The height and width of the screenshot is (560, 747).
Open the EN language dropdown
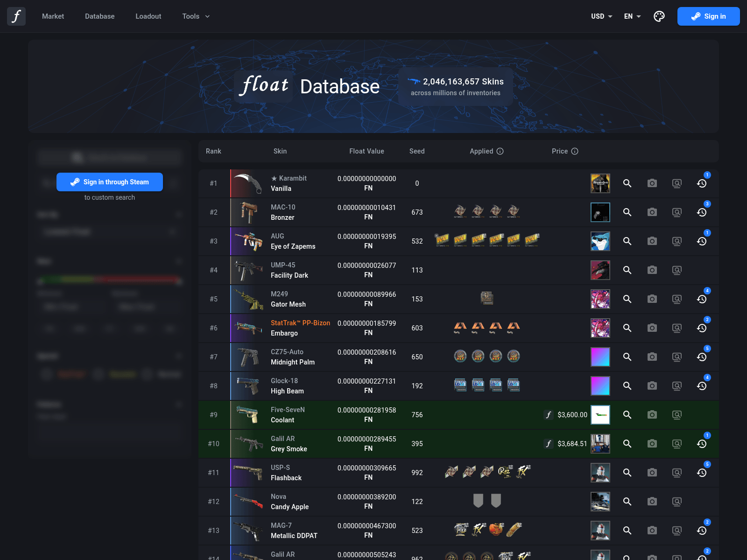tap(633, 16)
